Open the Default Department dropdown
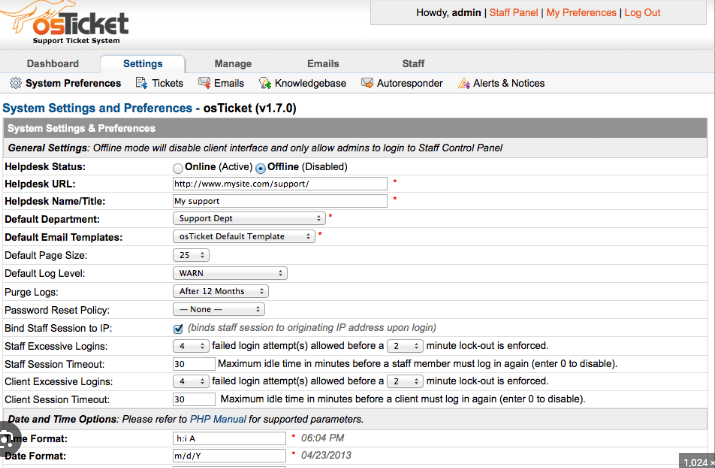Viewport: 715px width, 468px height. [x=249, y=218]
